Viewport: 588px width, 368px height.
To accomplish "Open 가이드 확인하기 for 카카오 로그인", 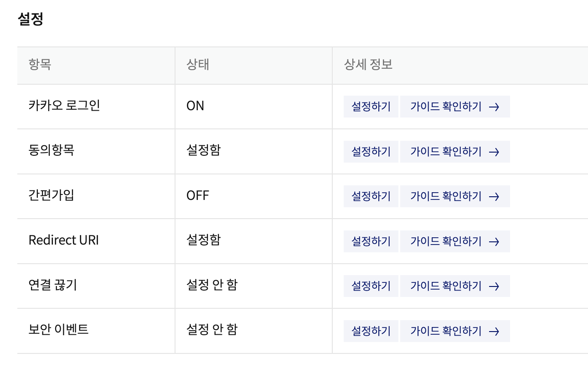I will pos(454,107).
